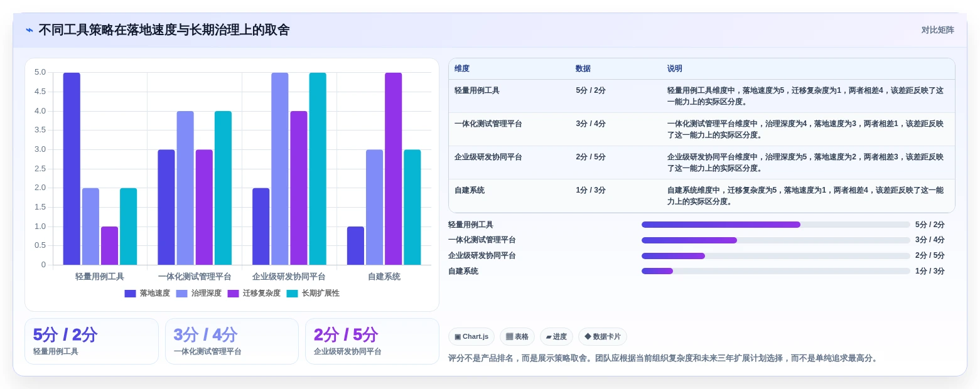Click the 2分 / 5分 table data cell
The width and height of the screenshot is (980, 389).
591,157
